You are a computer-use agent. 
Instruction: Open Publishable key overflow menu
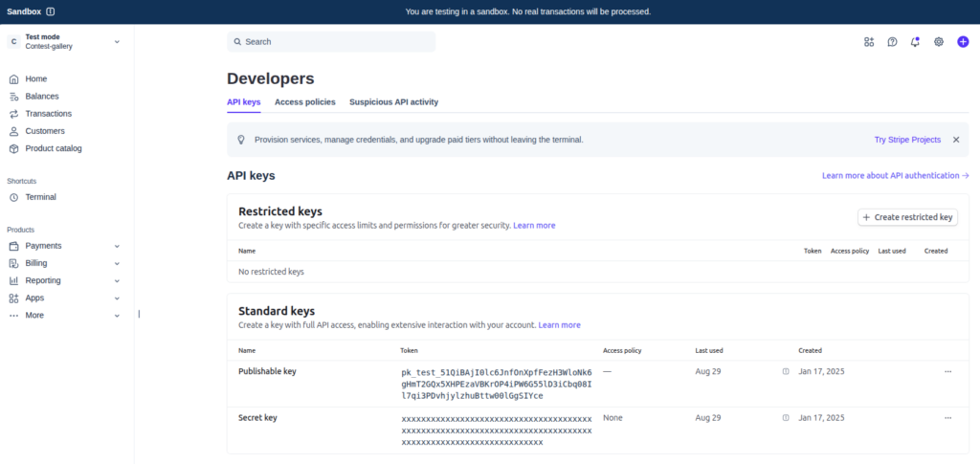click(x=948, y=371)
